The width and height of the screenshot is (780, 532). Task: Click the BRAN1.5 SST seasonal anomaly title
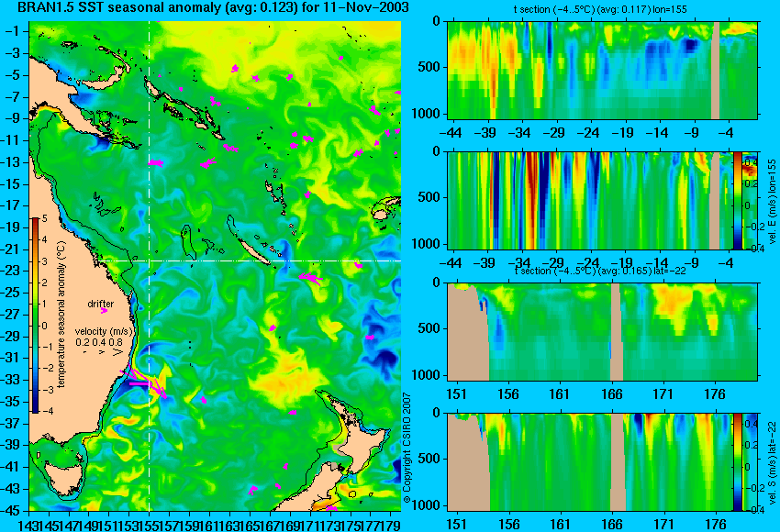point(212,7)
